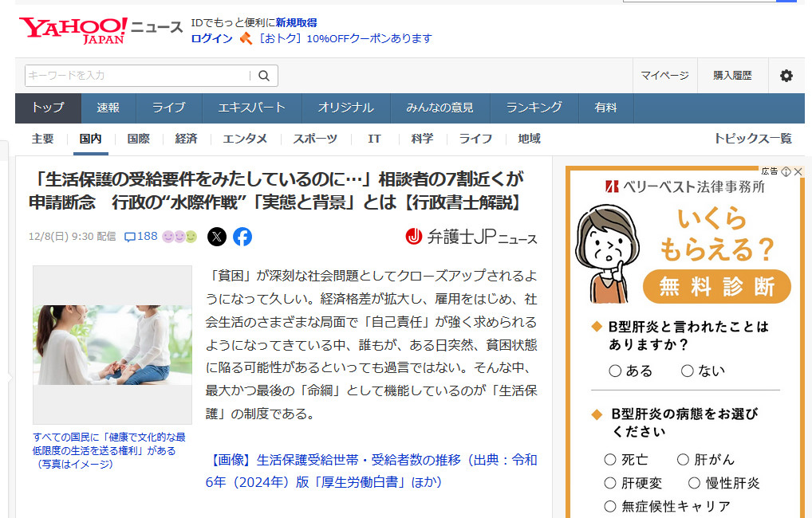Click the Yahoo! JAPAN logo
The width and height of the screenshot is (812, 518).
pos(73,30)
